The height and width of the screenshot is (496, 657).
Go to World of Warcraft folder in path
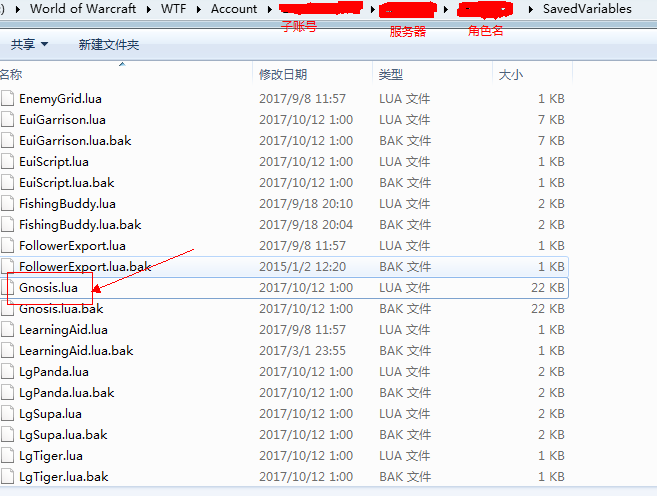tap(83, 8)
